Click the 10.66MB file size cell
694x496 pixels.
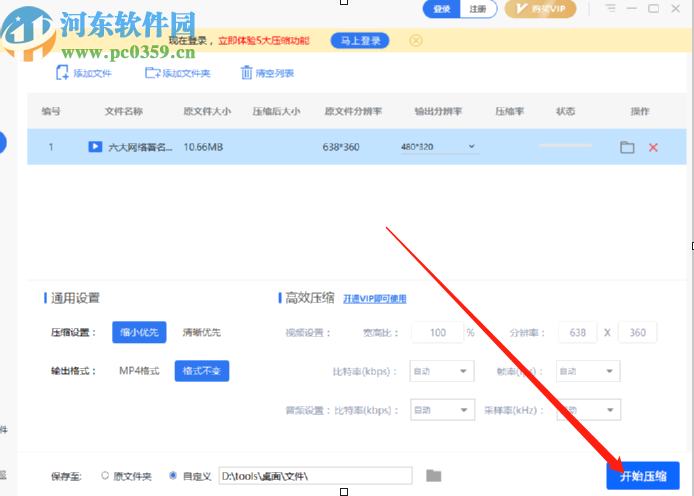203,147
